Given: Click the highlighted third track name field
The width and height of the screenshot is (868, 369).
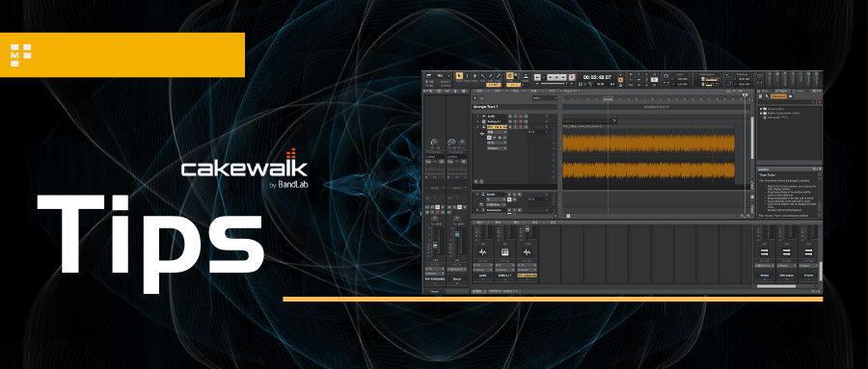Looking at the screenshot, I should click(497, 127).
